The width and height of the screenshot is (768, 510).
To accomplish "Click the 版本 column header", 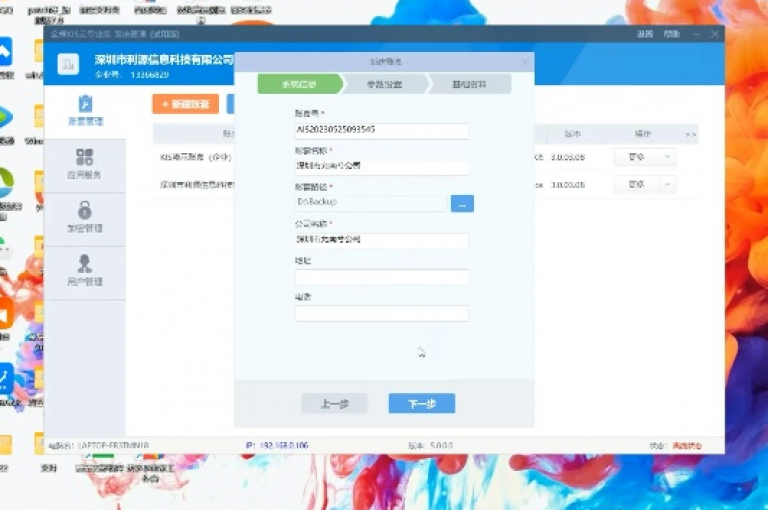I will click(x=572, y=134).
